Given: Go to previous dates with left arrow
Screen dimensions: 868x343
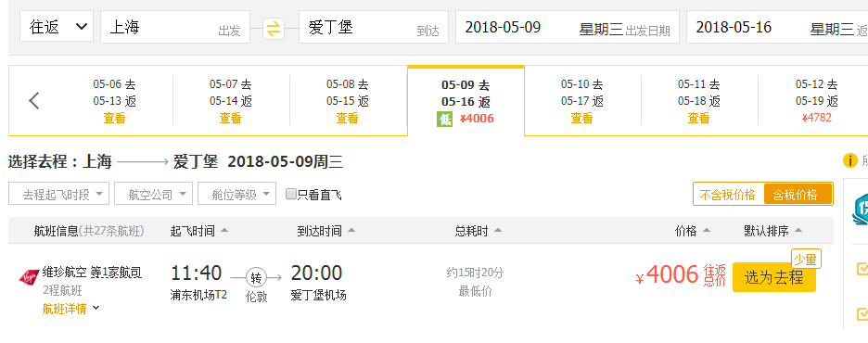Looking at the screenshot, I should pyautogui.click(x=34, y=101).
